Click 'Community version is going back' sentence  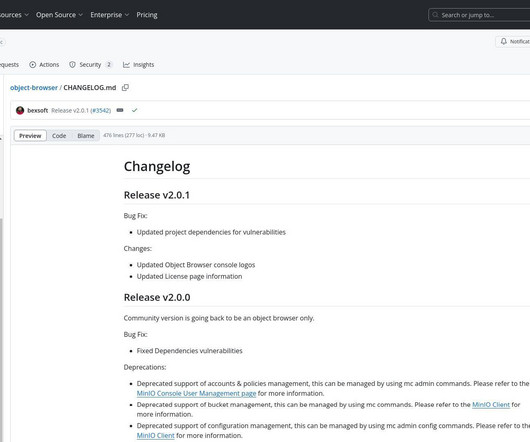click(219, 318)
